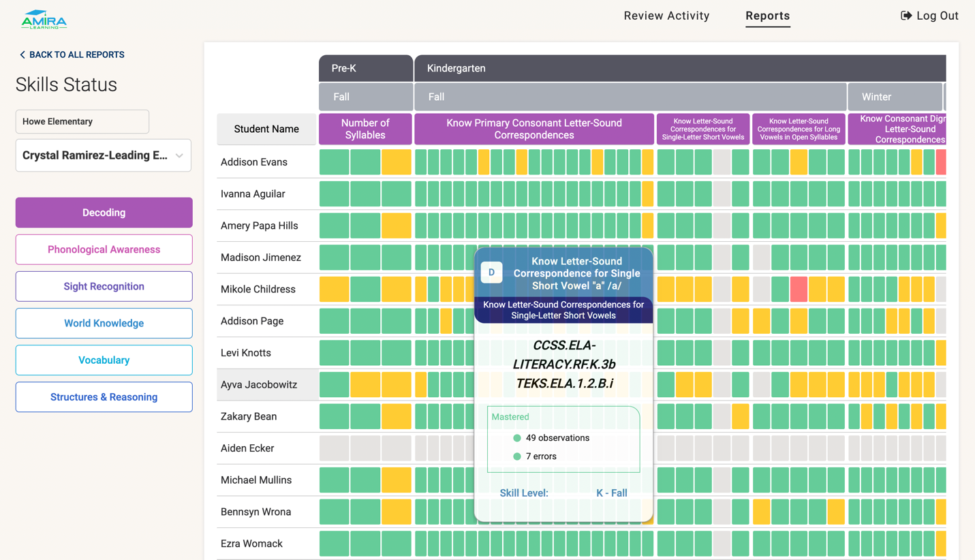Click the Student Name column header
Viewport: 975px width, 560px height.
pyautogui.click(x=266, y=129)
